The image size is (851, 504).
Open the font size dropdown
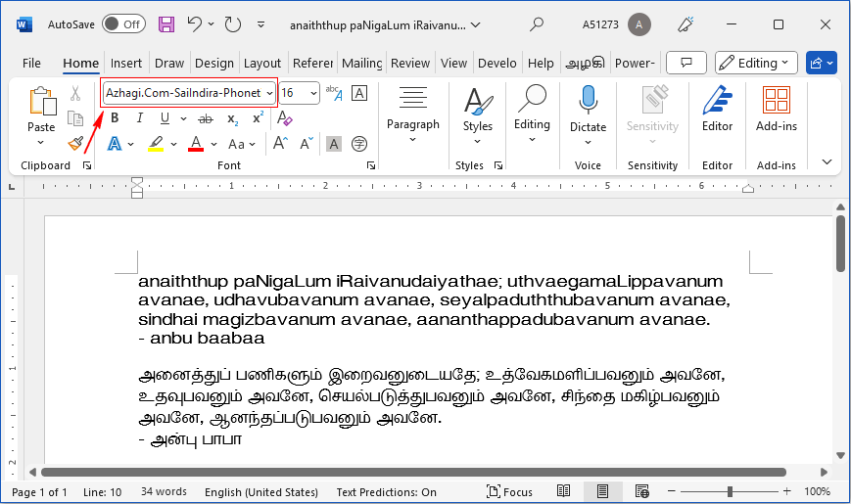(313, 93)
